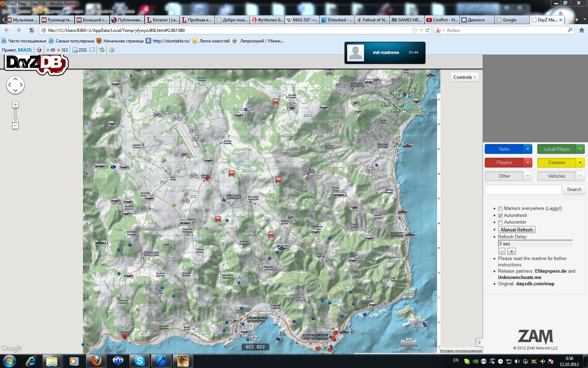Open the Лента новостей bookmark
The width and height of the screenshot is (588, 368).
pyautogui.click(x=211, y=41)
